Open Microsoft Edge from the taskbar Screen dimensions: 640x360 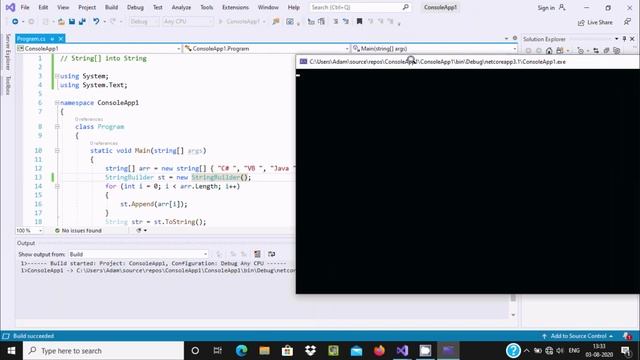tap(241, 351)
